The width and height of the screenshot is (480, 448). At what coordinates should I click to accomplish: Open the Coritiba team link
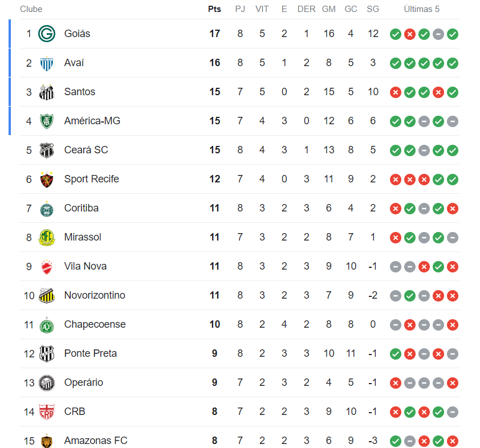click(x=82, y=208)
